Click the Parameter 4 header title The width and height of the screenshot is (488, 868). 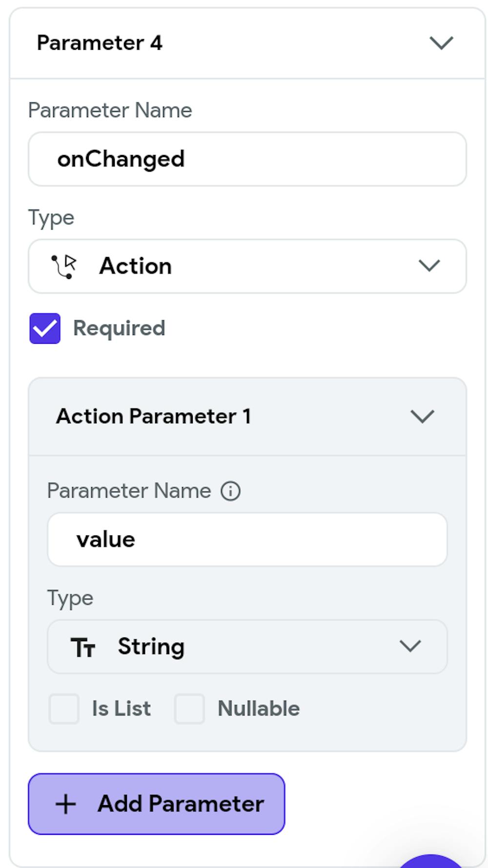[x=100, y=43]
